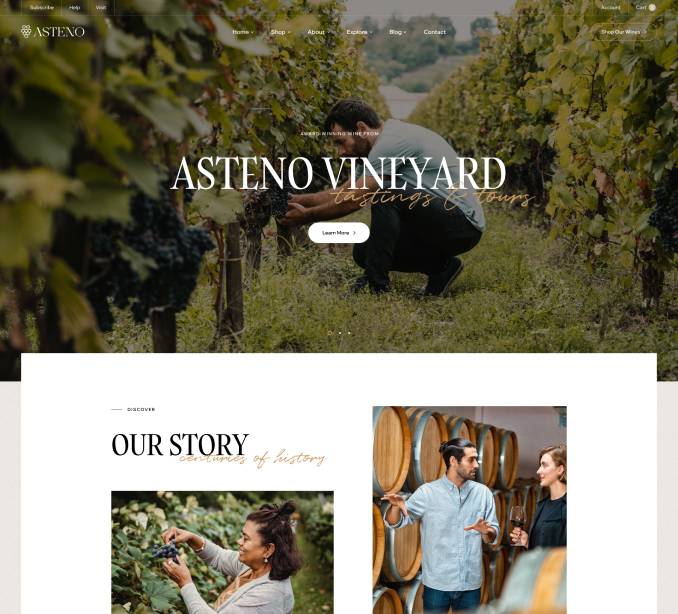Select the first hero slider dot
Viewport: 678px width, 614px height.
pyautogui.click(x=330, y=333)
